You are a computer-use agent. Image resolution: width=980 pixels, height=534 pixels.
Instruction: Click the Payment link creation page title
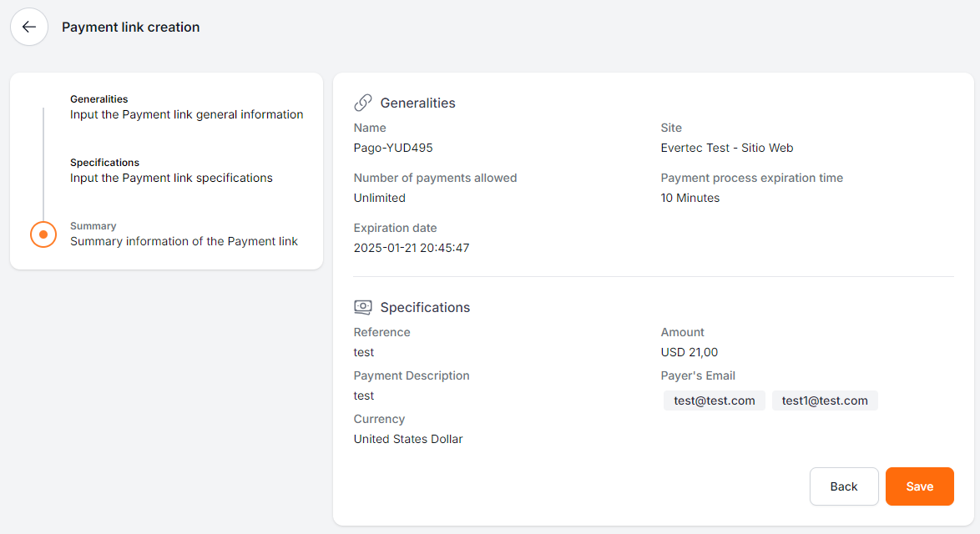131,27
